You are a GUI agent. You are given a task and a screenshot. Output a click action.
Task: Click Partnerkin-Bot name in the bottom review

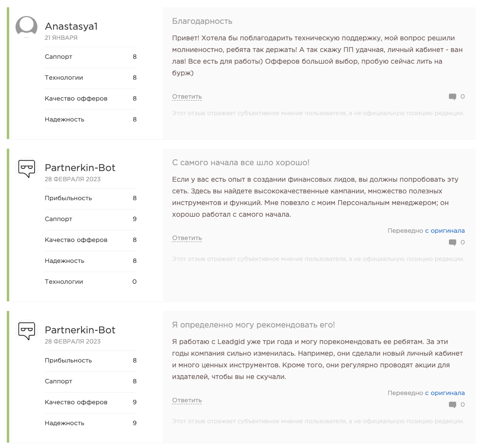[80, 330]
